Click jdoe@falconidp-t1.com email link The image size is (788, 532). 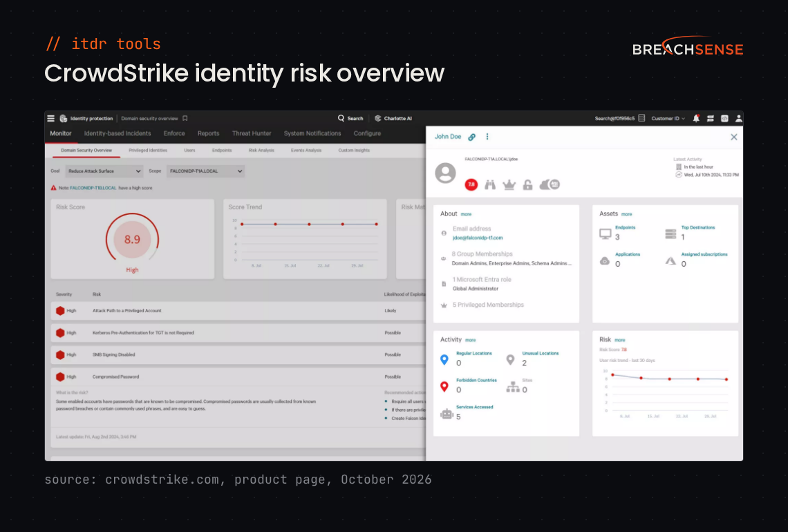478,238
